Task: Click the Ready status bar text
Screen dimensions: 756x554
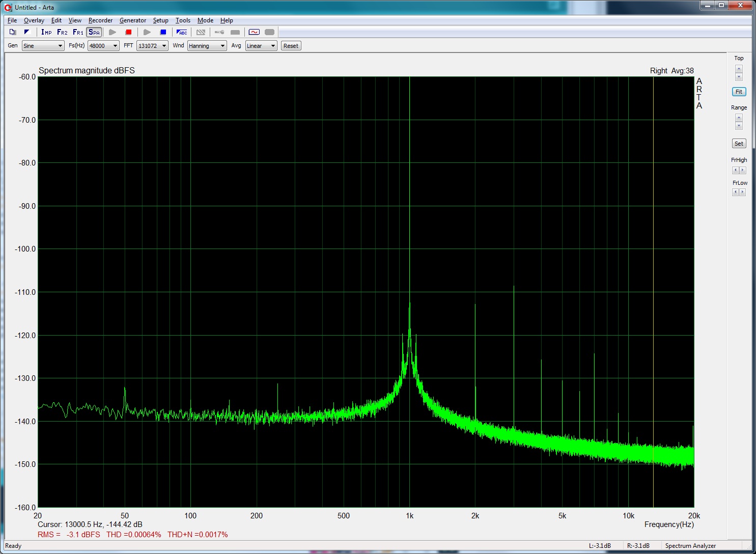Action: [13, 546]
